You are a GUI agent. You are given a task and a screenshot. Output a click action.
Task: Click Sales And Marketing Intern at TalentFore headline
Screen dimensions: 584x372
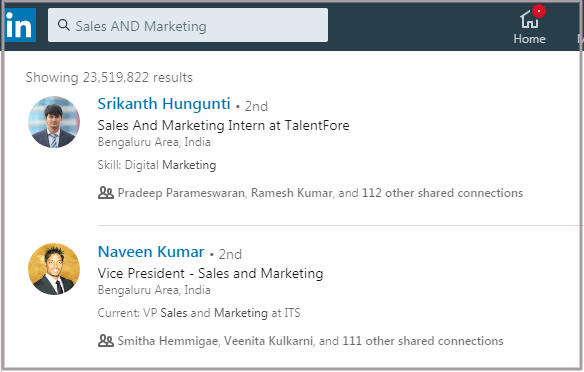tap(223, 125)
